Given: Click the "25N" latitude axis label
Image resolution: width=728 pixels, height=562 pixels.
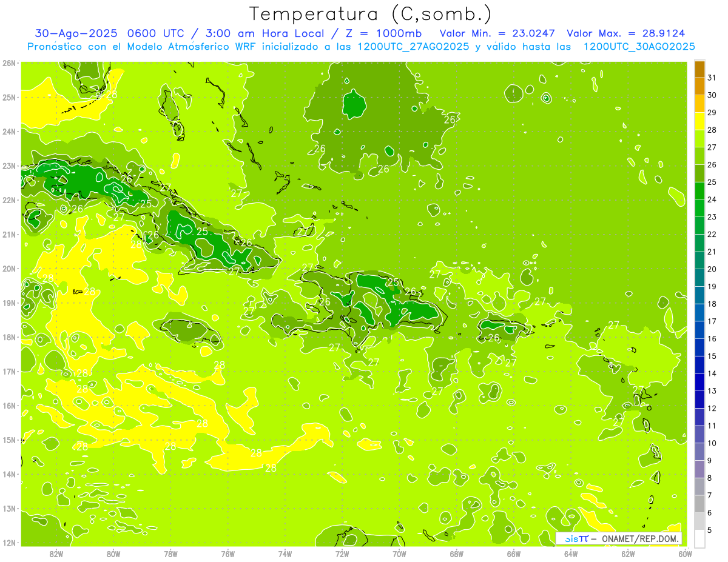Looking at the screenshot, I should coord(8,97).
